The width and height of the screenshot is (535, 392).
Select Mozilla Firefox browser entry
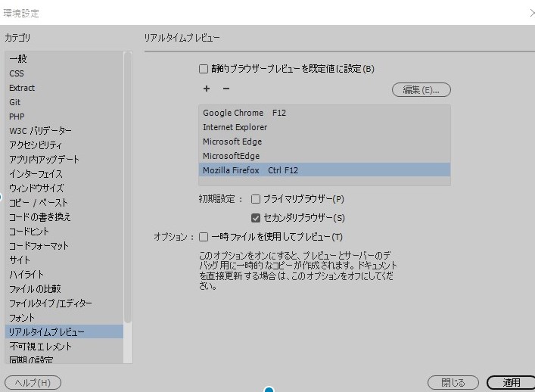pyautogui.click(x=231, y=170)
